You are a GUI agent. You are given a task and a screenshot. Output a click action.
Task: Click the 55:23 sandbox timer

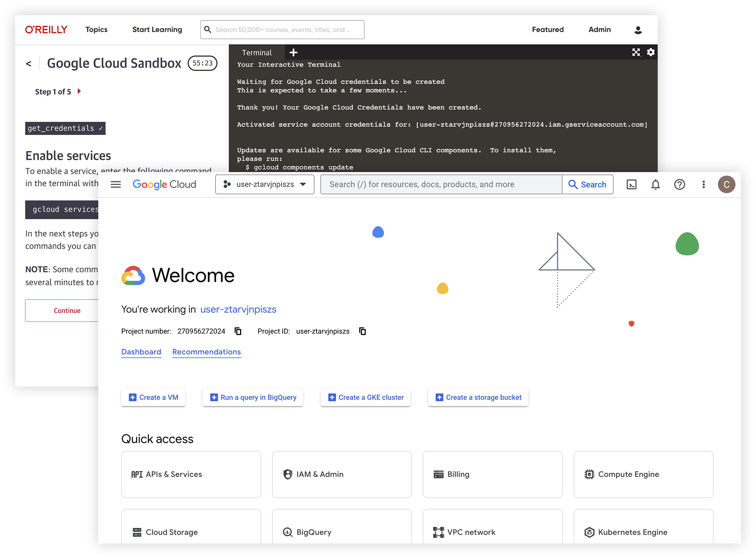tap(203, 63)
